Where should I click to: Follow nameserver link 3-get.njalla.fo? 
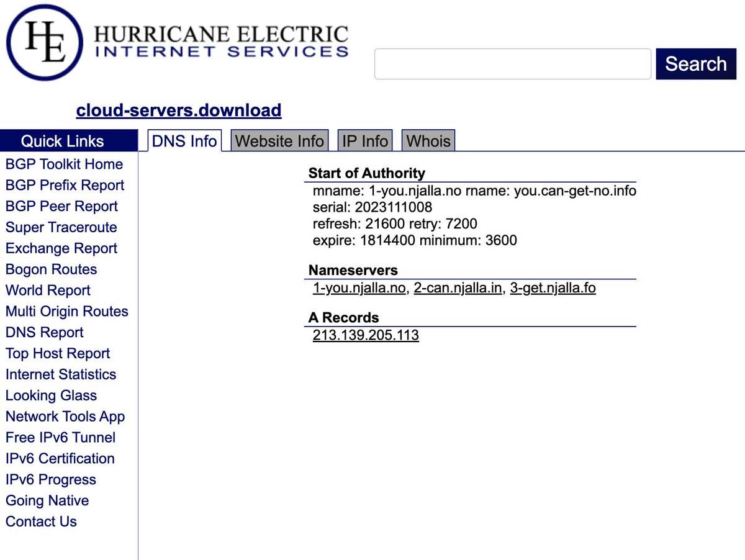553,289
